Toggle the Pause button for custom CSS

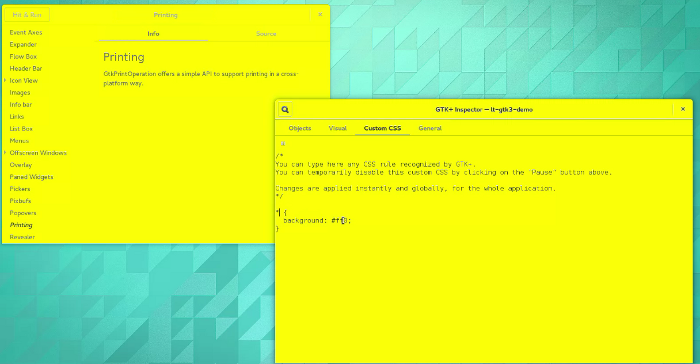283,144
